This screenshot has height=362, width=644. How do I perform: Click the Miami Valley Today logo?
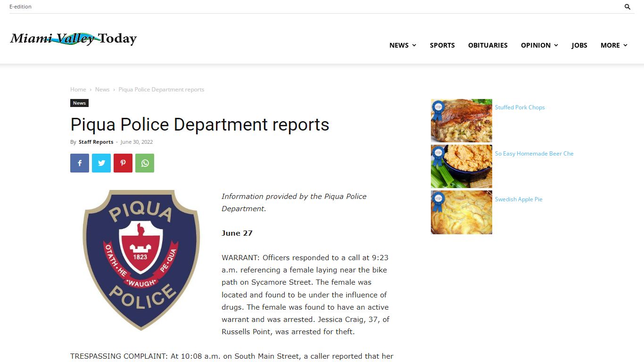click(73, 39)
